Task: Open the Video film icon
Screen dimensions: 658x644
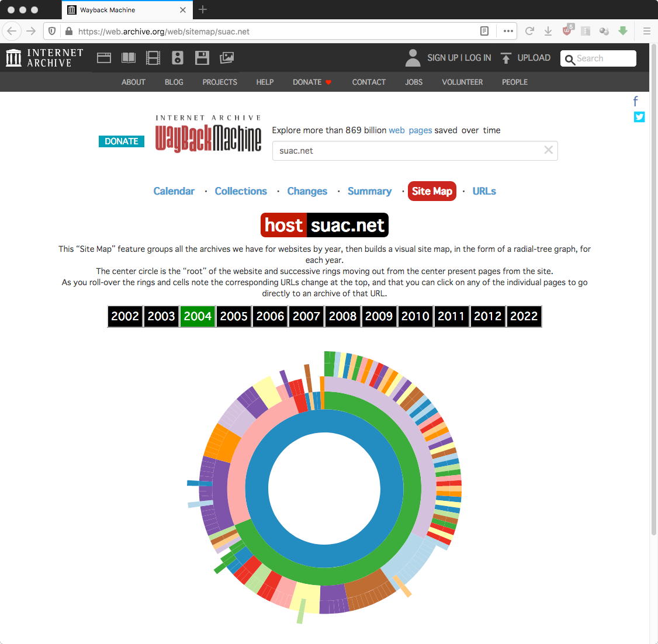Action: click(x=153, y=57)
